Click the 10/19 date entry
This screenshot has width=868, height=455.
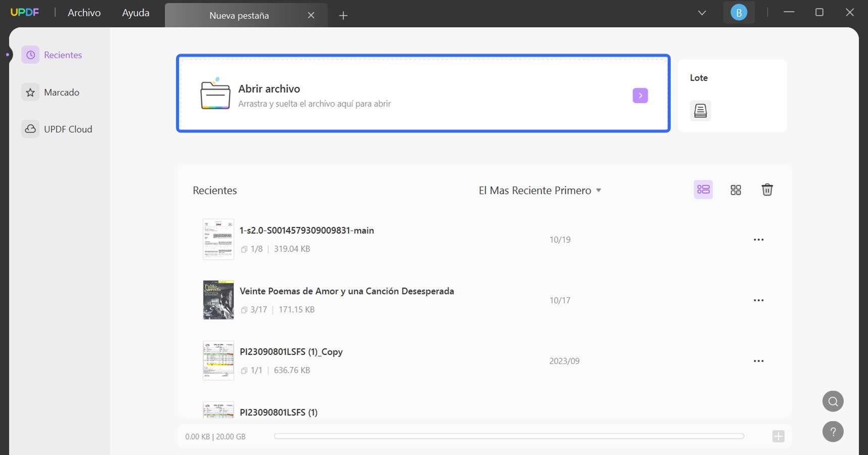pos(560,239)
